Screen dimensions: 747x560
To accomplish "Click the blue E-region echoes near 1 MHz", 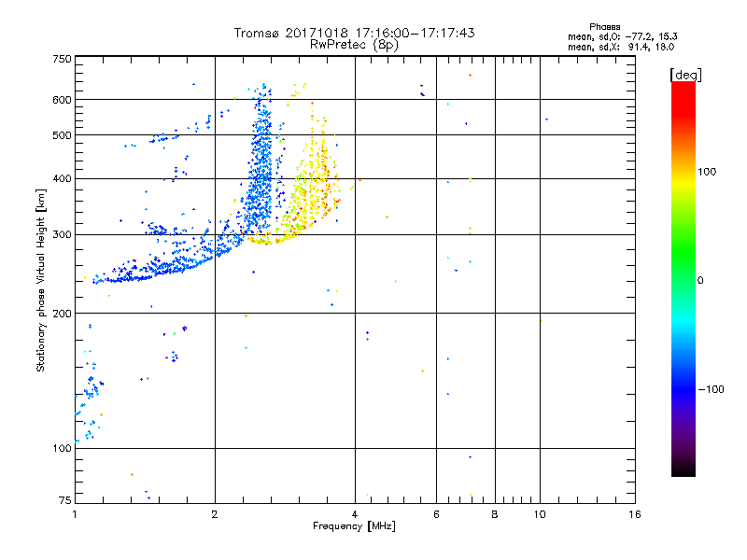I will [90, 395].
